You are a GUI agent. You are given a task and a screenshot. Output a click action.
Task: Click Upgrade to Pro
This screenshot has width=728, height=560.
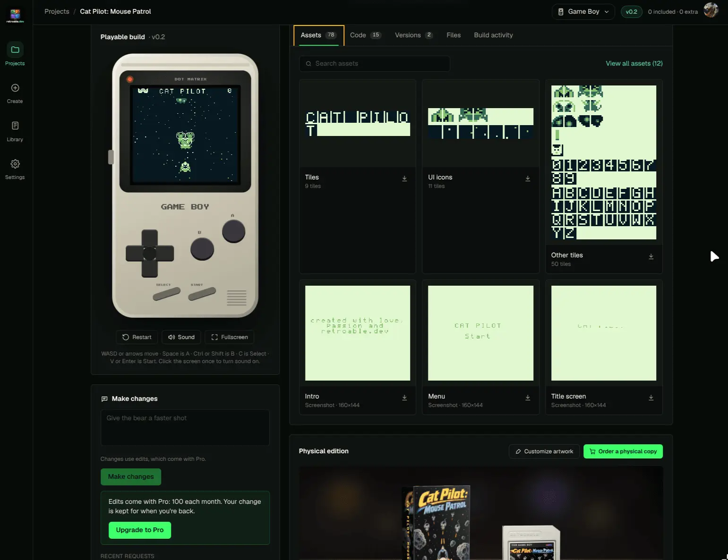[x=140, y=530]
